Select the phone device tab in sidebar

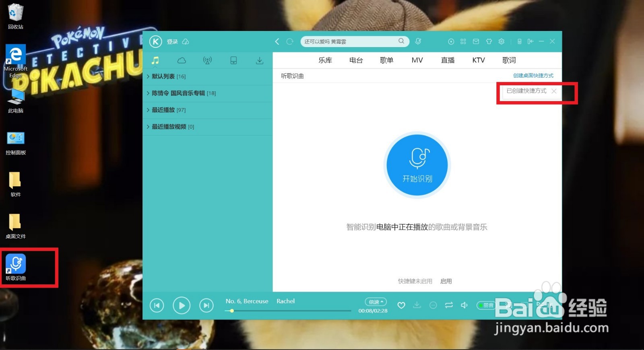click(x=233, y=60)
